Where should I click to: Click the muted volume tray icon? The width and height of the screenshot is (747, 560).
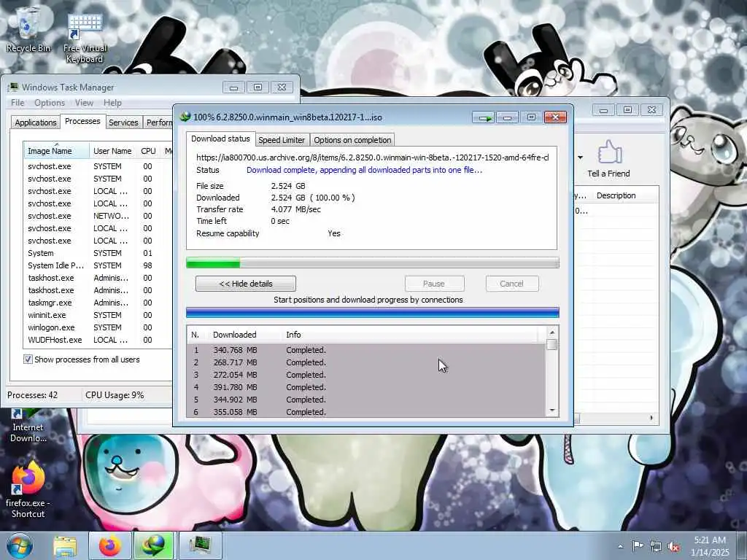click(673, 546)
